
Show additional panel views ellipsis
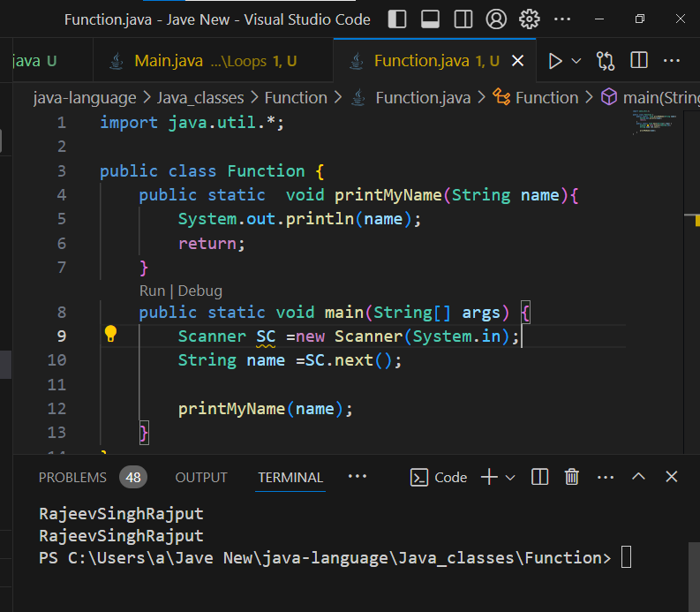coord(358,476)
